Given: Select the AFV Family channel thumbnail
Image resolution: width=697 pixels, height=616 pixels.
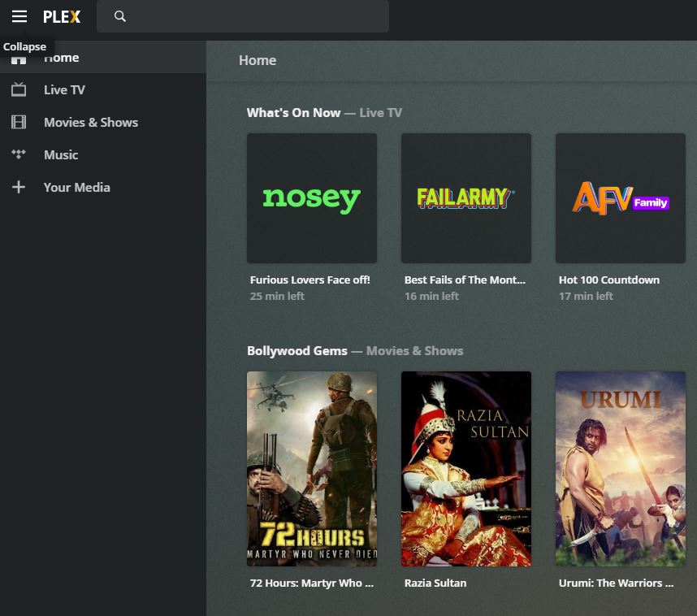Looking at the screenshot, I should 620,197.
